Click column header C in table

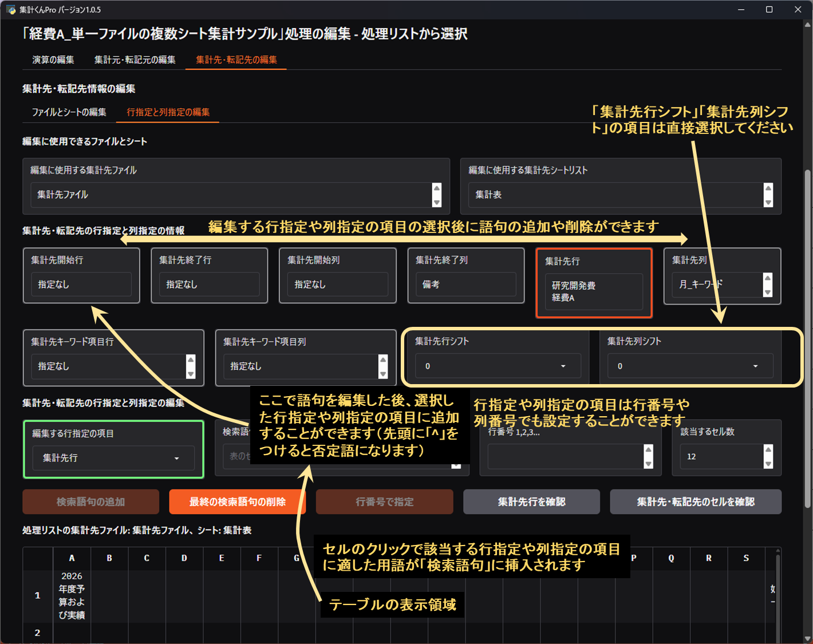coord(147,558)
